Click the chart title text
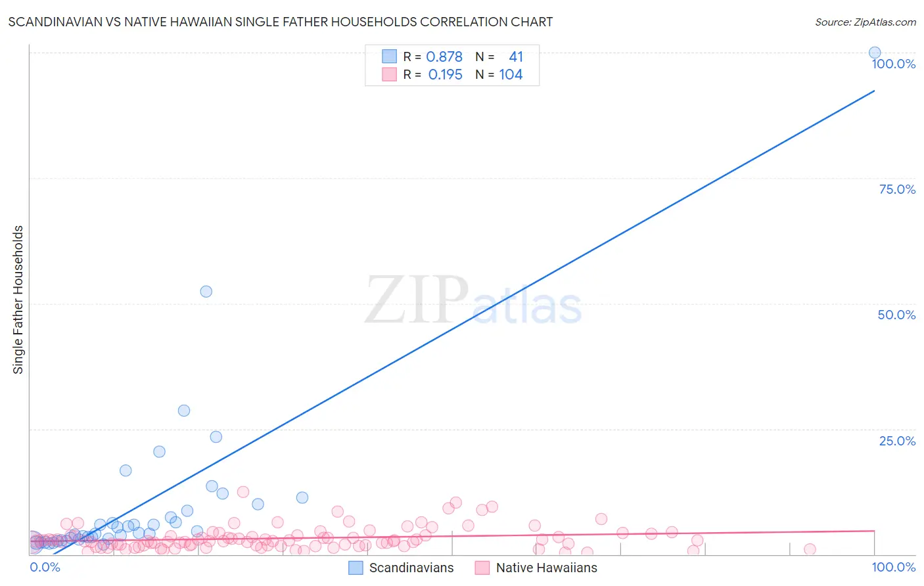 pos(281,22)
